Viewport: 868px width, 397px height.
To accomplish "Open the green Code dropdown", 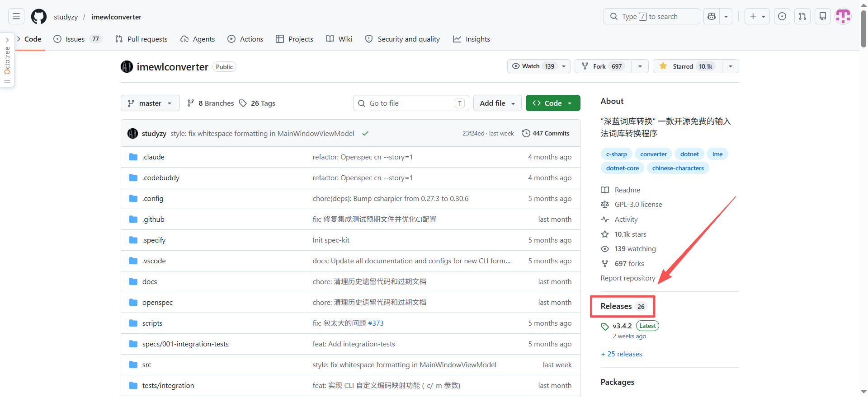I will tap(553, 103).
